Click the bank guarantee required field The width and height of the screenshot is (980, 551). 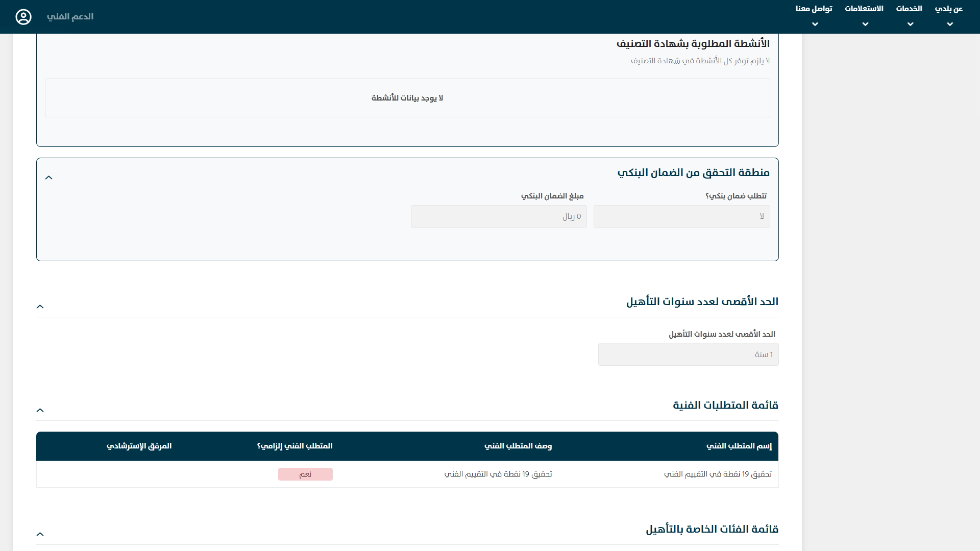(x=681, y=217)
